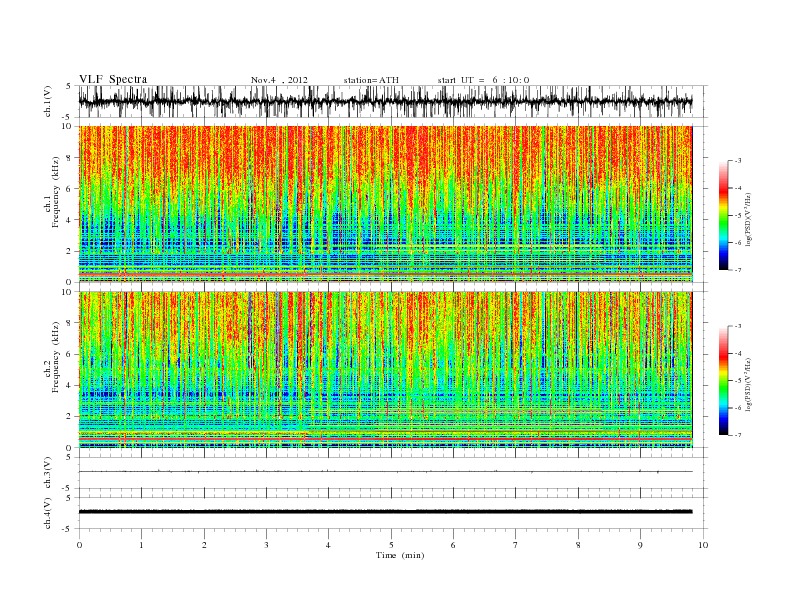792x612 pixels.
Task: Click the "6" kHz tick of ch.2 spectrogram
Action: [70, 354]
